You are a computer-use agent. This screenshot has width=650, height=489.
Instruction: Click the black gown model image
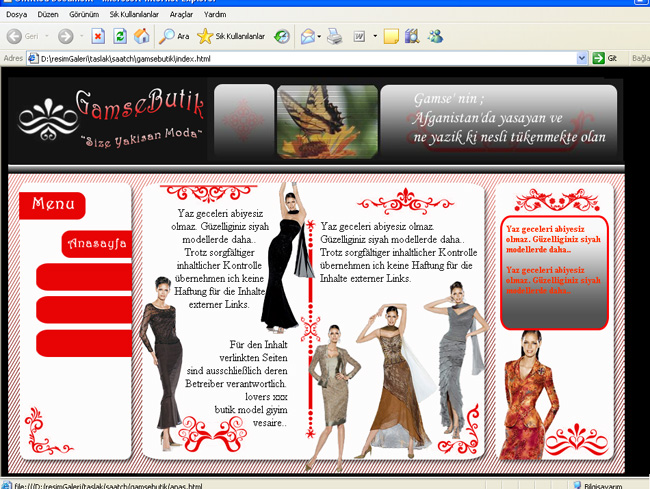click(x=287, y=257)
